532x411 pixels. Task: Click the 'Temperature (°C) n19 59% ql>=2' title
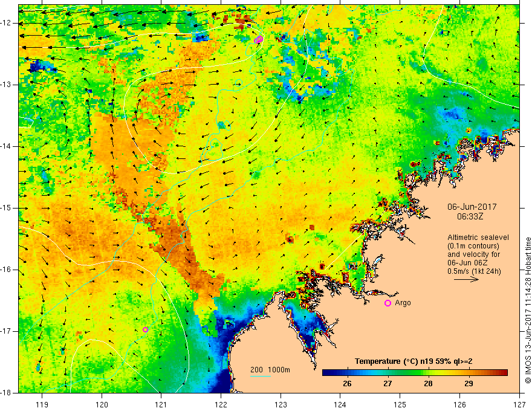point(414,361)
